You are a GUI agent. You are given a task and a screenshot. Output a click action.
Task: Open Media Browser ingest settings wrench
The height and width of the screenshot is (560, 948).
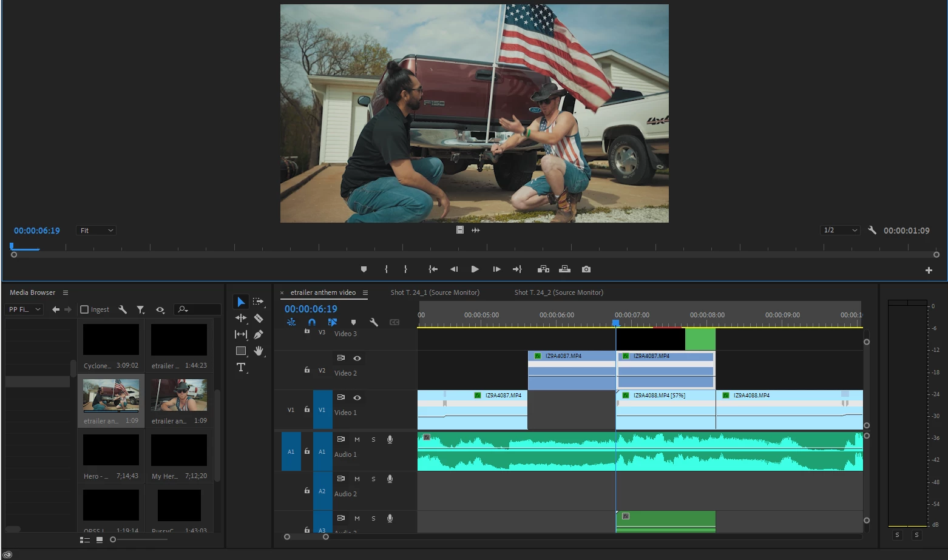[123, 309]
